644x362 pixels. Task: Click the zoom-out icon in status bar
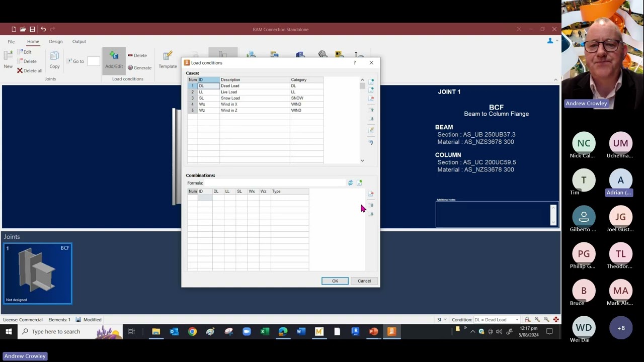pyautogui.click(x=546, y=320)
